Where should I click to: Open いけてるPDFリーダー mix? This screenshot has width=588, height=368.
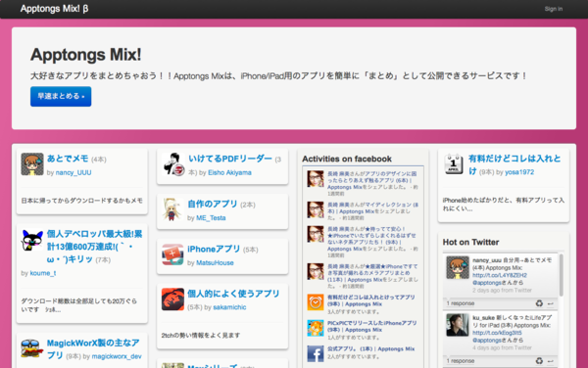(230, 159)
